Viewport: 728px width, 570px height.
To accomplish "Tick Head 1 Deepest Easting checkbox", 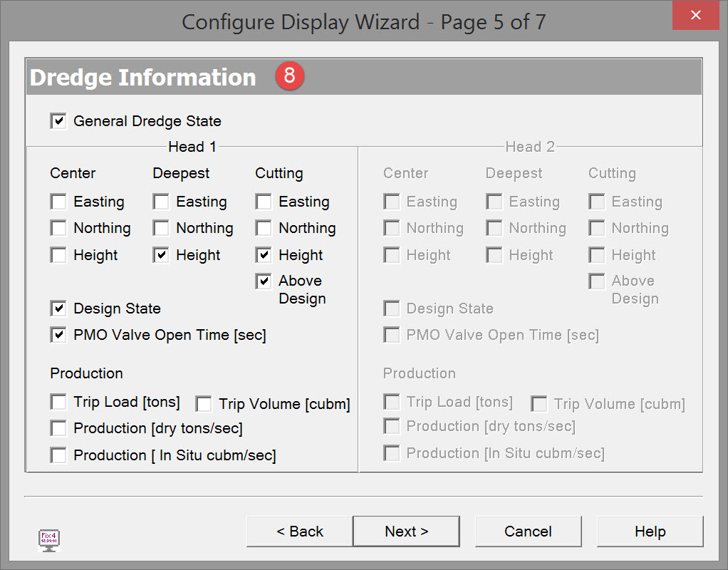I will (161, 202).
